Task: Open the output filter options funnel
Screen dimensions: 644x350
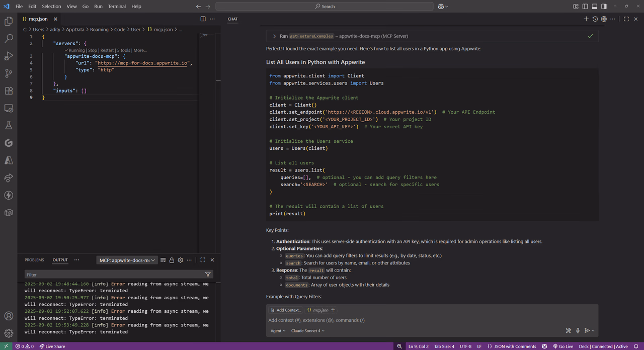Action: (x=208, y=275)
